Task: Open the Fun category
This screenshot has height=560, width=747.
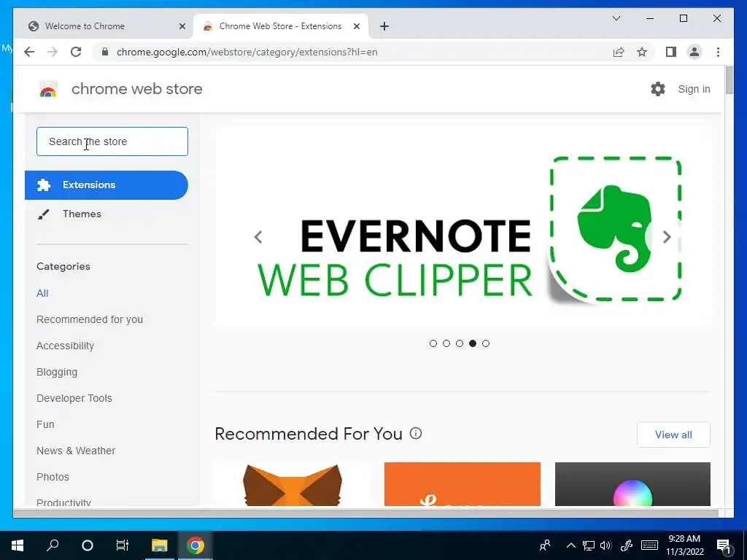Action: [x=45, y=424]
